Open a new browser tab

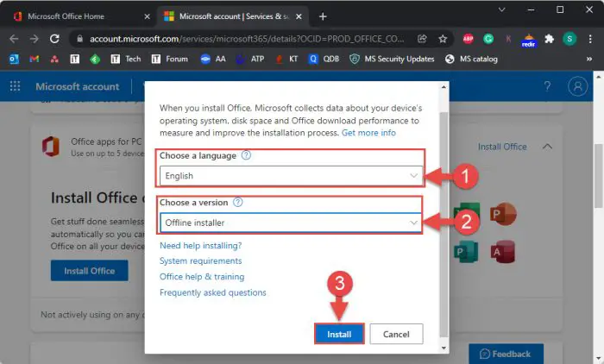point(323,16)
